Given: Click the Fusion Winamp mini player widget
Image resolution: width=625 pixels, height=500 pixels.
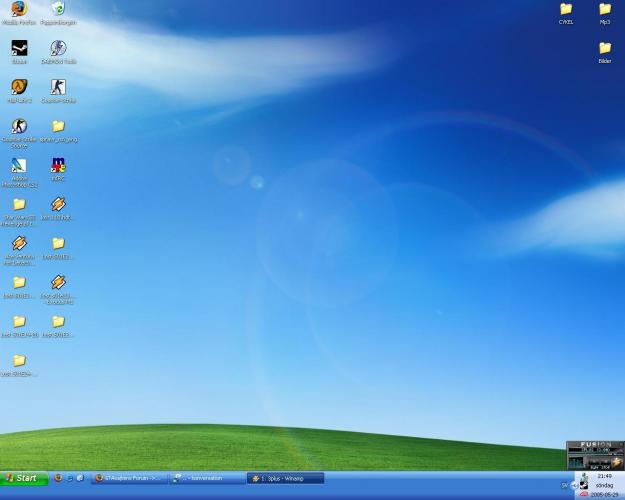Looking at the screenshot, I should pyautogui.click(x=595, y=455).
